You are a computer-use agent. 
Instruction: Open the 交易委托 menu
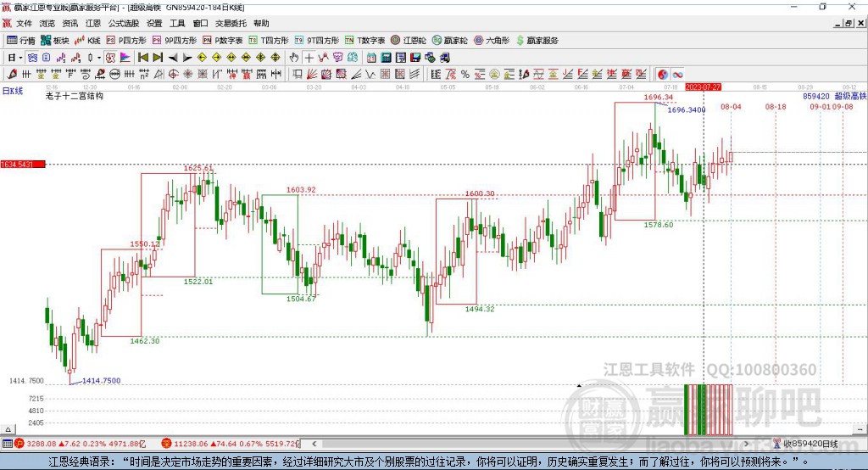231,23
